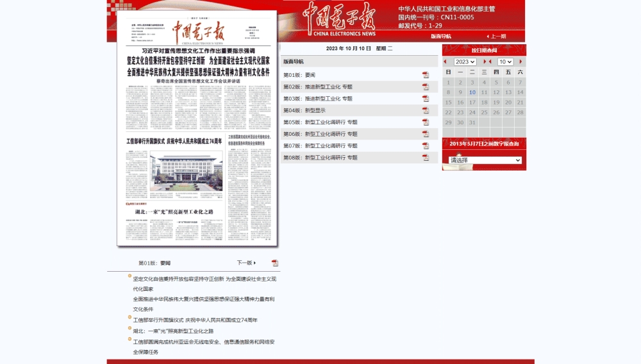Click 第01版：要闻 label under the preview
This screenshot has height=364, width=641.
154,263
